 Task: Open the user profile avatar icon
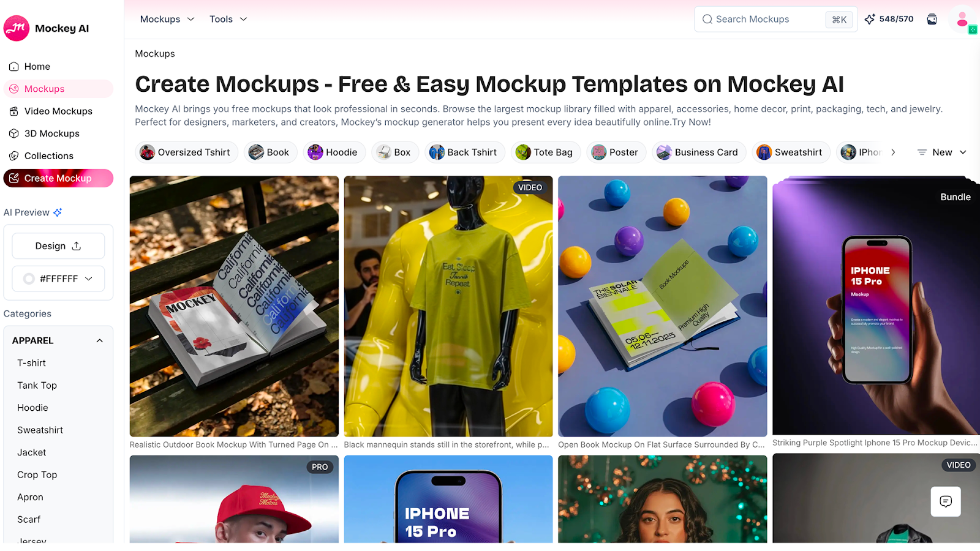[x=962, y=19]
